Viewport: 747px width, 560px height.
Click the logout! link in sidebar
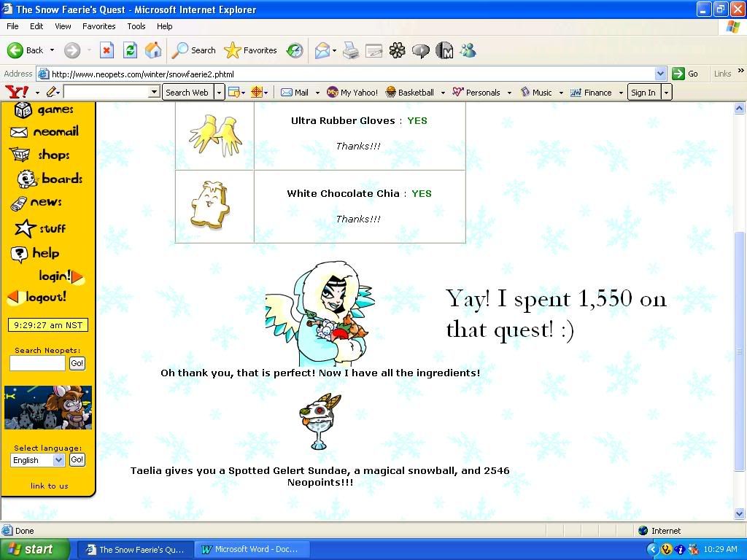click(36, 297)
